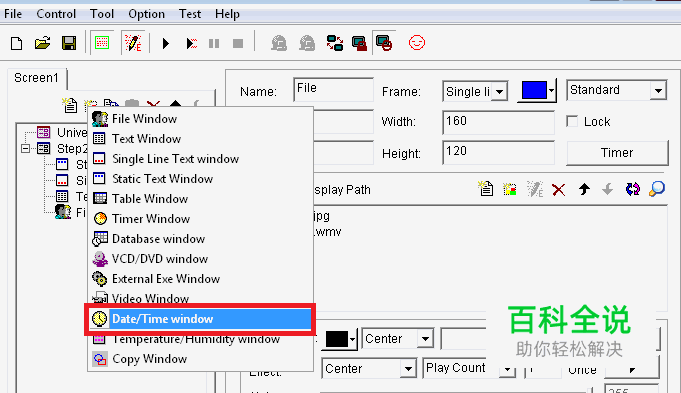681x393 pixels.
Task: Click the locked screen monitor icon
Action: coord(359,43)
